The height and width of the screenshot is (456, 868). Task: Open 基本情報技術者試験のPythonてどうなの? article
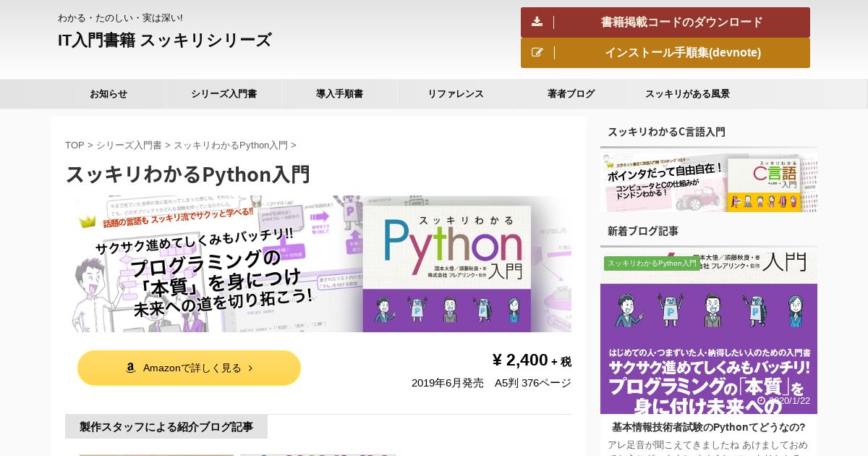point(709,427)
